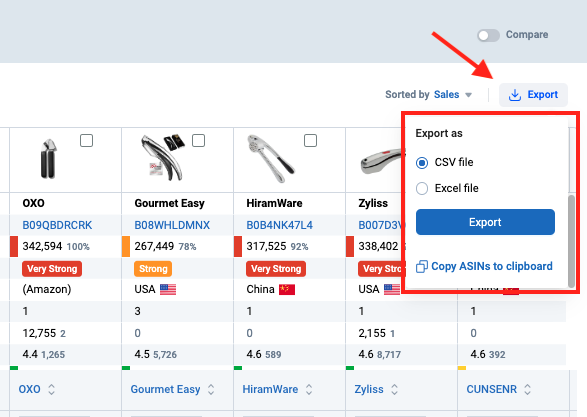Click the Export as heading text
Screen dimensions: 587x417
439,134
